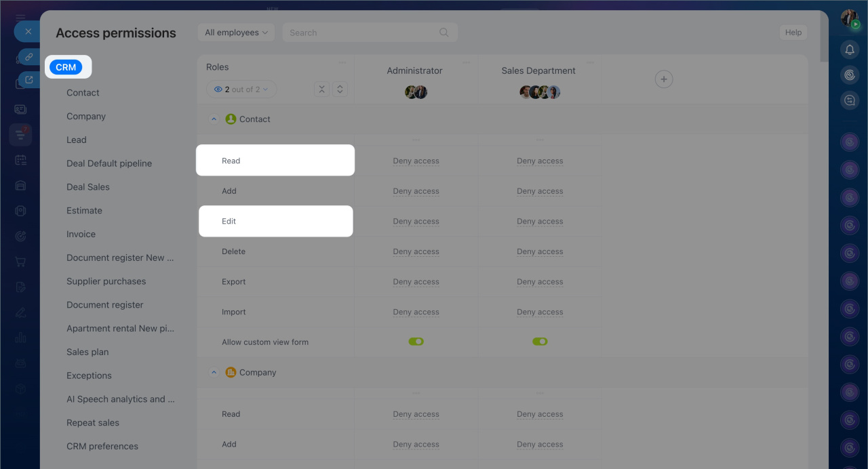Collapse the Contact permissions section
868x469 pixels.
click(214, 119)
